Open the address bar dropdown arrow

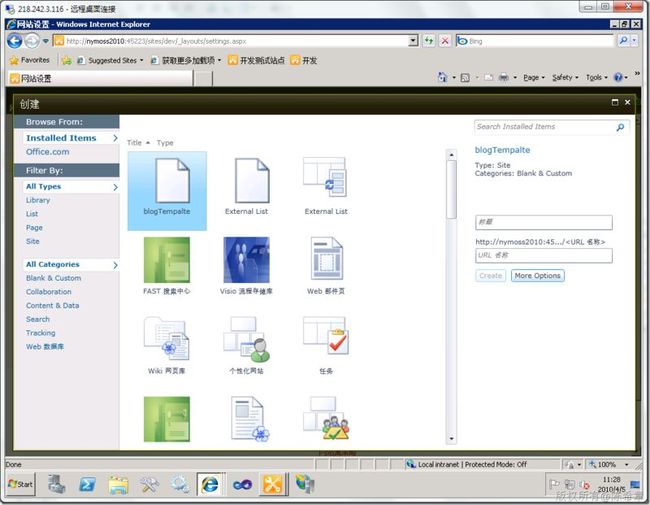413,41
